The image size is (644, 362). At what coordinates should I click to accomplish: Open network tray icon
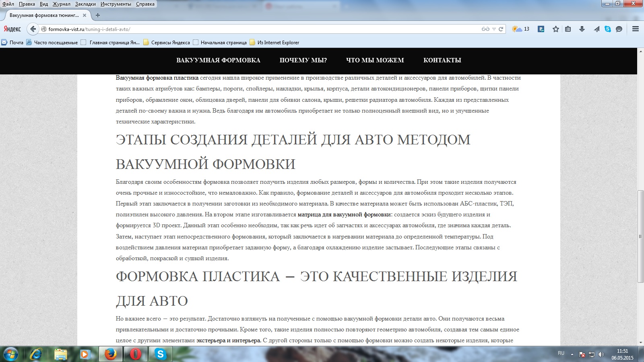pos(592,354)
